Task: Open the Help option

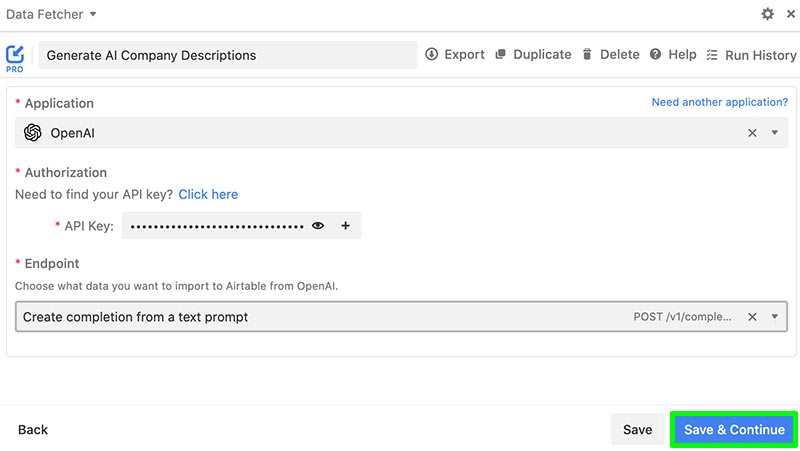Action: pyautogui.click(x=673, y=55)
